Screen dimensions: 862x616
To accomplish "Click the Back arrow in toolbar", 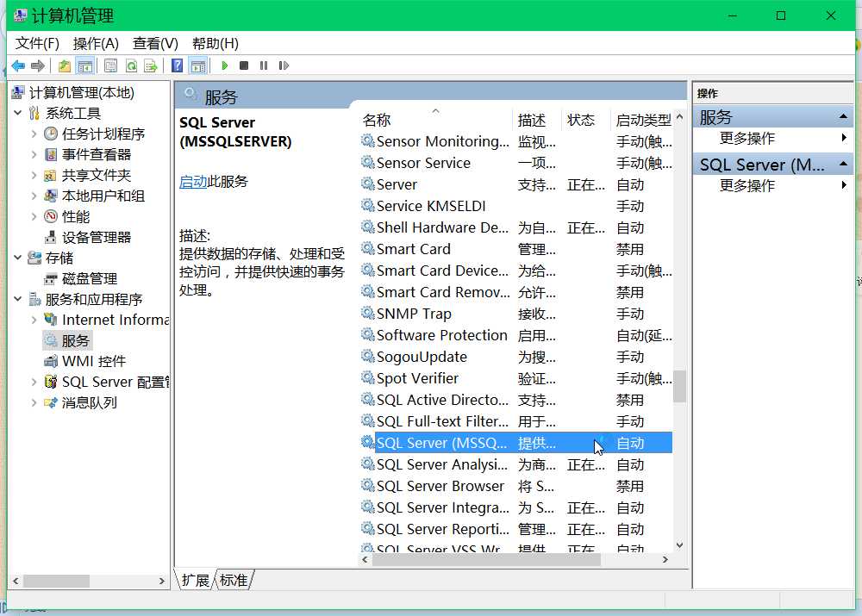I will pyautogui.click(x=18, y=66).
